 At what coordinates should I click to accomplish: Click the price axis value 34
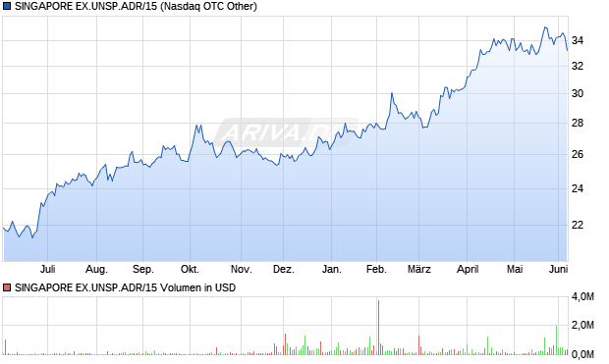[x=578, y=40]
